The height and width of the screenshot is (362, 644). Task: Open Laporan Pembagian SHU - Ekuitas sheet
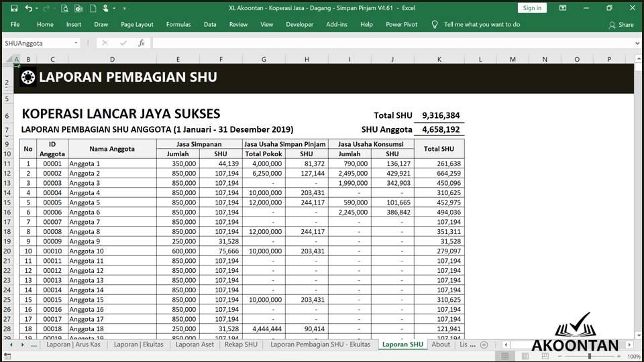coord(321,345)
